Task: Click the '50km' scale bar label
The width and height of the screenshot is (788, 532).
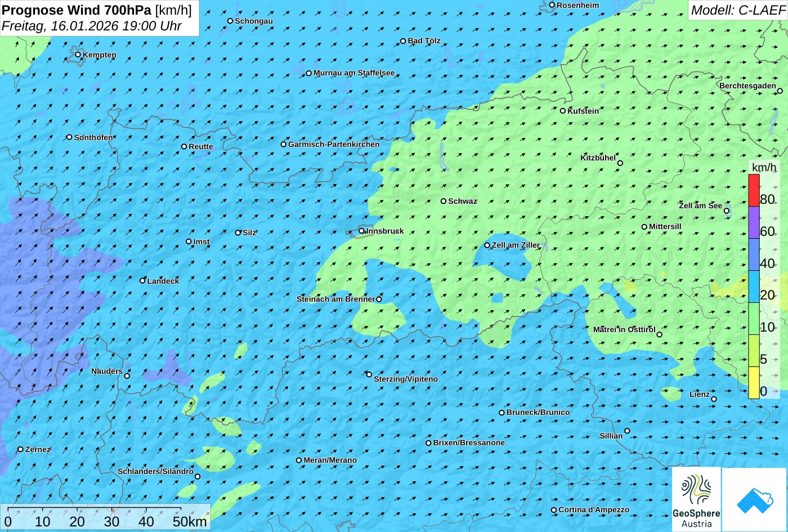Action: pos(190,521)
